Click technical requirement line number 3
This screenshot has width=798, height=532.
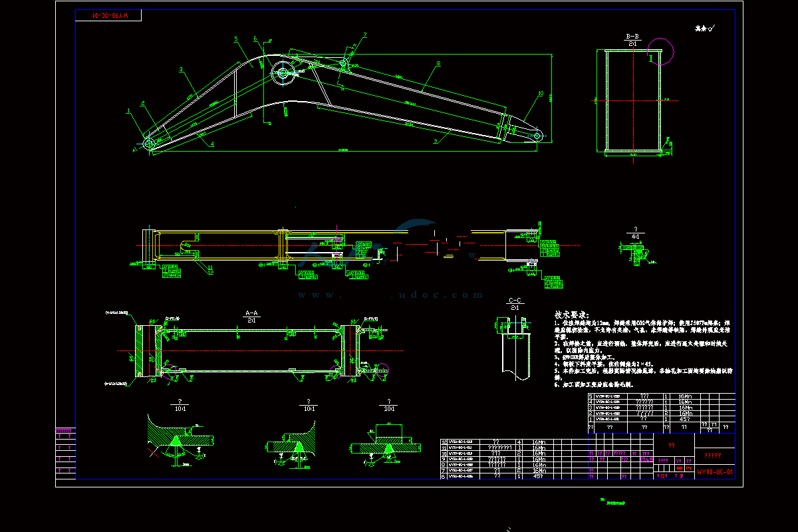(583, 357)
